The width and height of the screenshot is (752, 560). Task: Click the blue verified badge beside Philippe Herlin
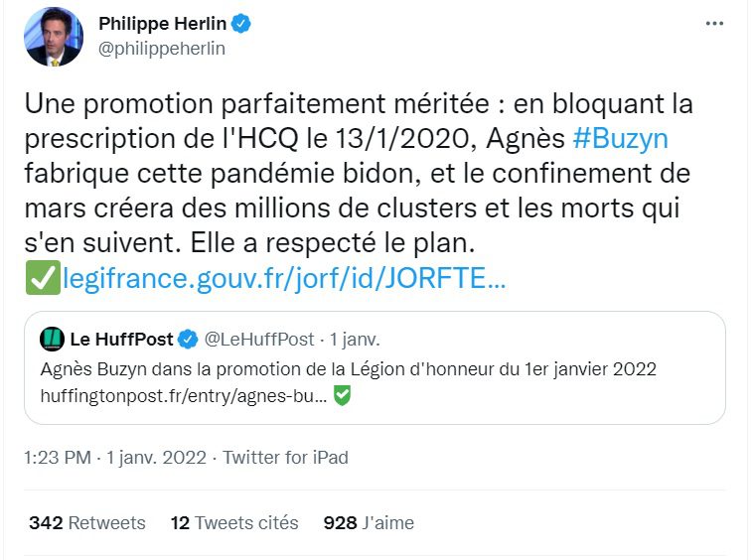tap(241, 24)
